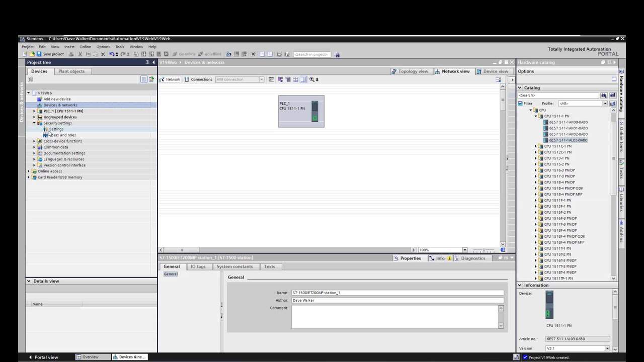Screen dimensions: 644x362
Task: Collapse the Security settings tree node
Action: (34, 123)
